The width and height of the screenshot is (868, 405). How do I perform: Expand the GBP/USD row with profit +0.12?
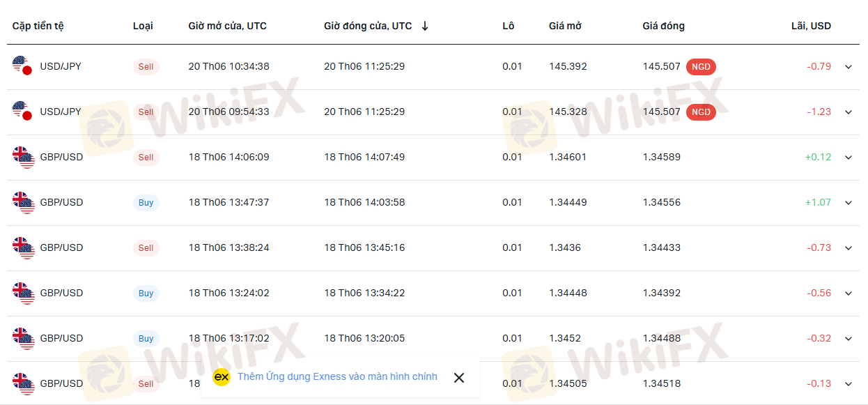tap(848, 158)
